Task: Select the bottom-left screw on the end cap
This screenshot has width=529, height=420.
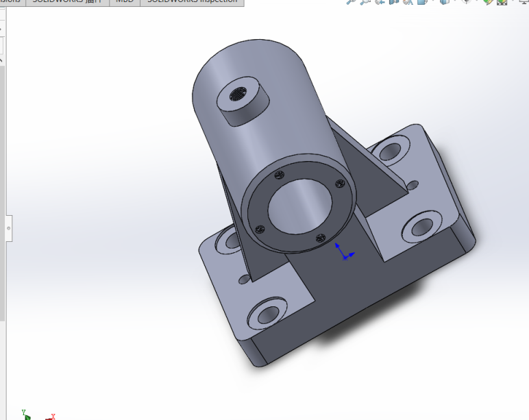Action: [x=260, y=230]
